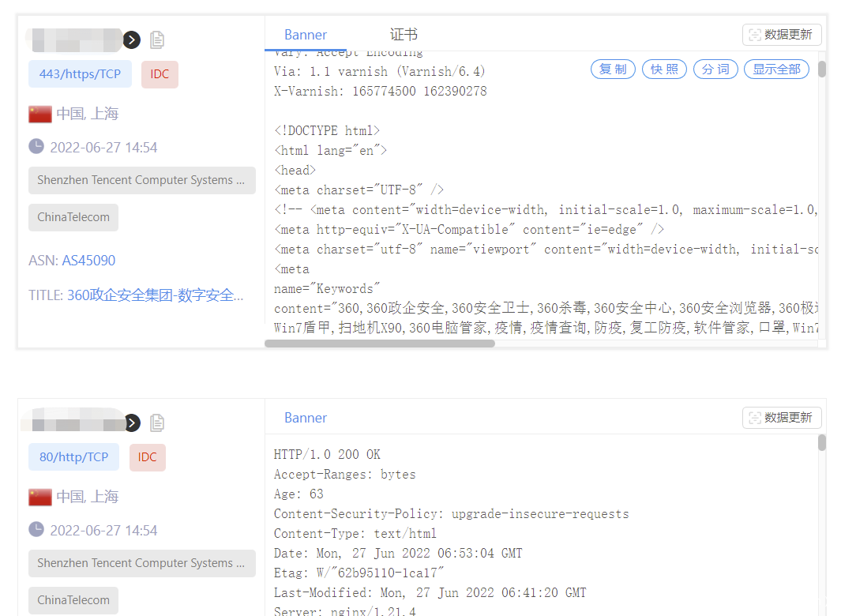Click the 'Age: 63' header line
This screenshot has width=841, height=616.
pos(298,494)
